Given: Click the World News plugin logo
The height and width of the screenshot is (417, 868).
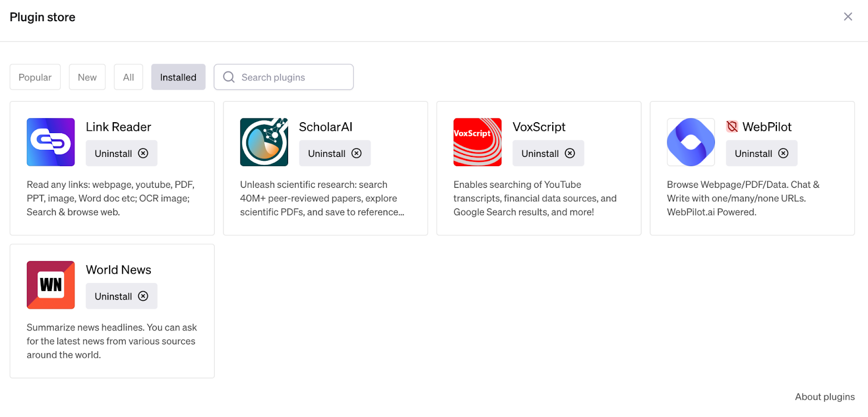Looking at the screenshot, I should (50, 285).
